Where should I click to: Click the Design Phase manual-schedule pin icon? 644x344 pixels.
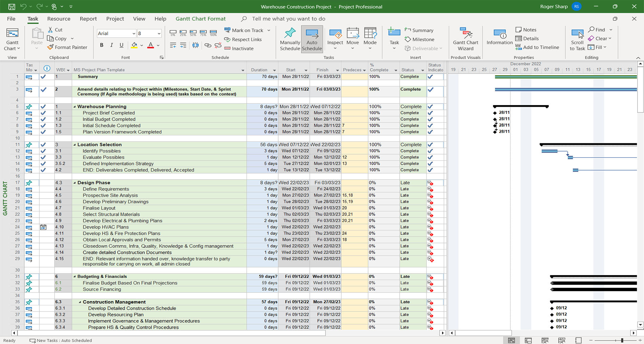pos(29,183)
